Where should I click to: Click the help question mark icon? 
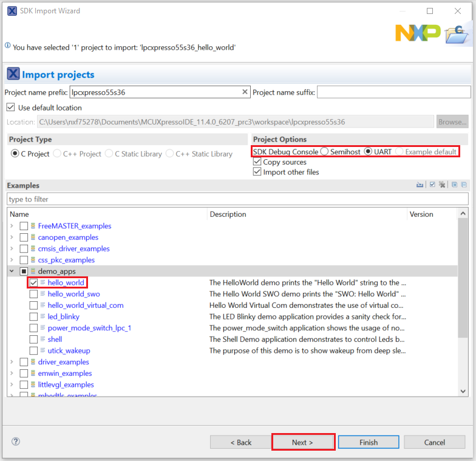(16, 442)
